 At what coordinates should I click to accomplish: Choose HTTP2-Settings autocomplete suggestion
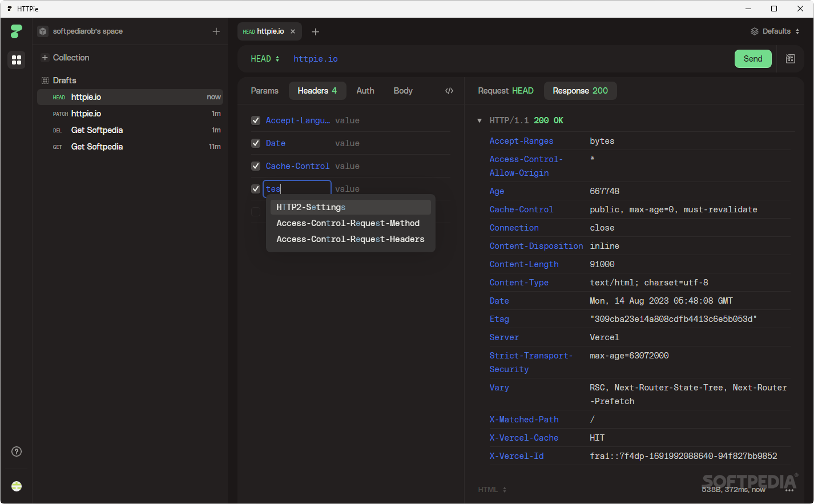point(350,207)
